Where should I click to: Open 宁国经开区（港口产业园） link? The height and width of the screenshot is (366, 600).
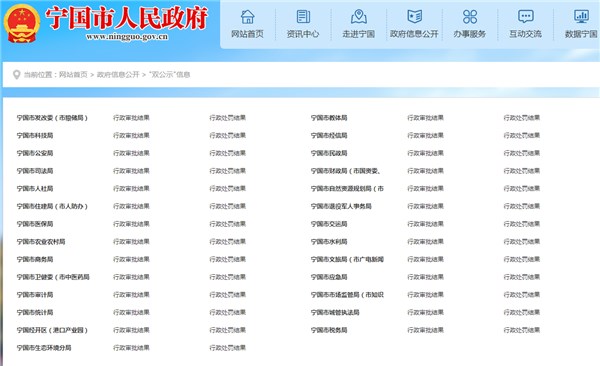click(x=52, y=330)
